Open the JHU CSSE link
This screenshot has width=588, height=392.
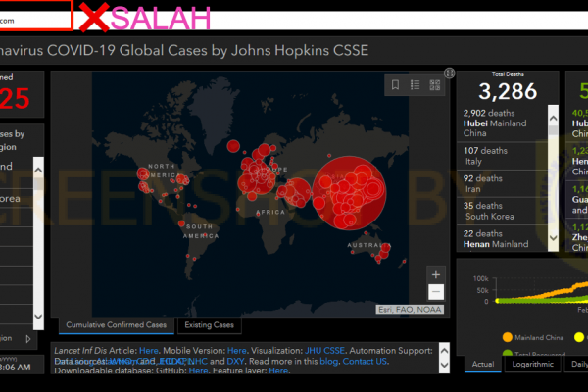pos(324,351)
